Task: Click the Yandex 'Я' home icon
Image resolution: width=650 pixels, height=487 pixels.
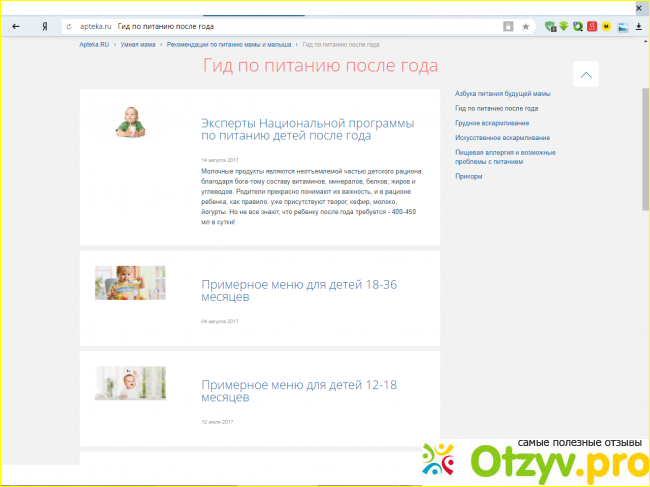Action: 45,26
